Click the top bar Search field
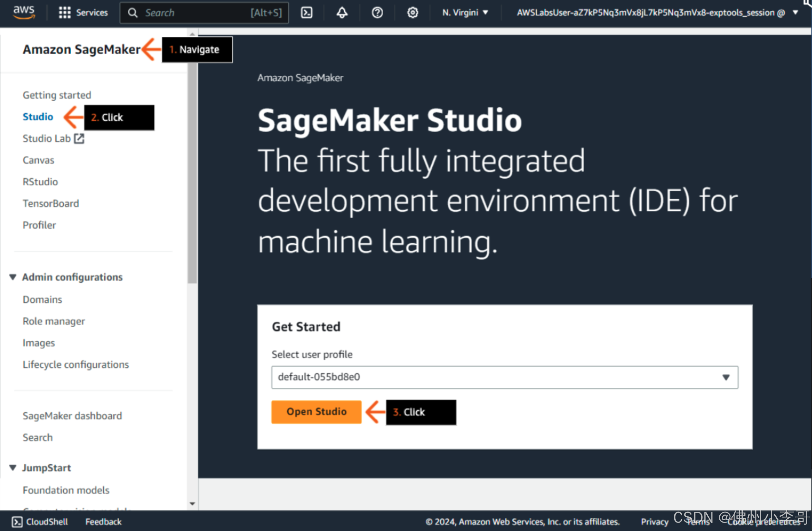The width and height of the screenshot is (812, 531). pos(204,13)
